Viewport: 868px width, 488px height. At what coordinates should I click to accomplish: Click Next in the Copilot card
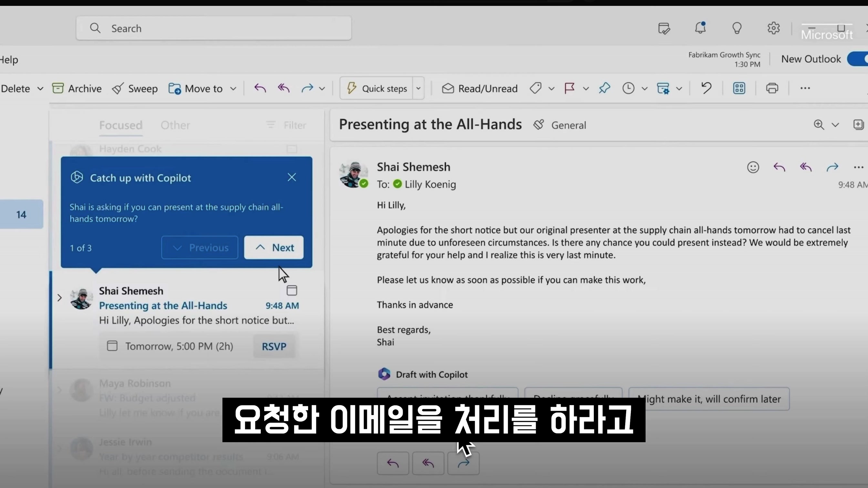(274, 248)
